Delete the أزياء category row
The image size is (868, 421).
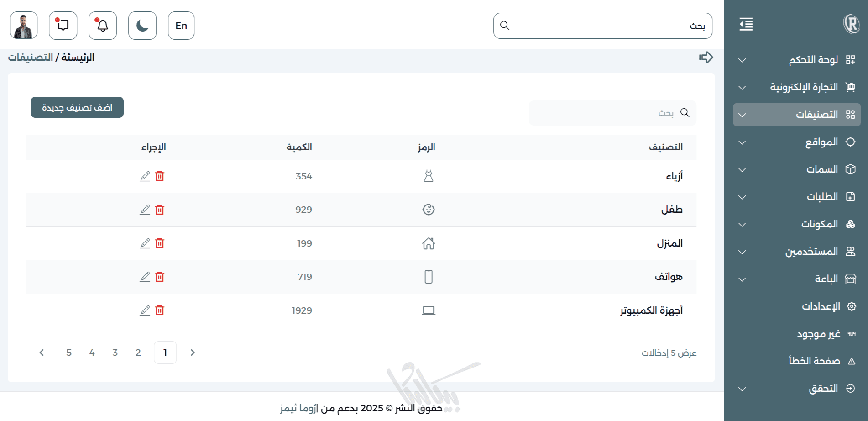click(x=160, y=176)
